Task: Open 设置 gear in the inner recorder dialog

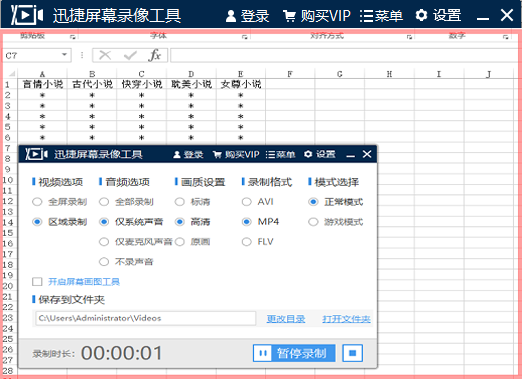Action: [319, 154]
